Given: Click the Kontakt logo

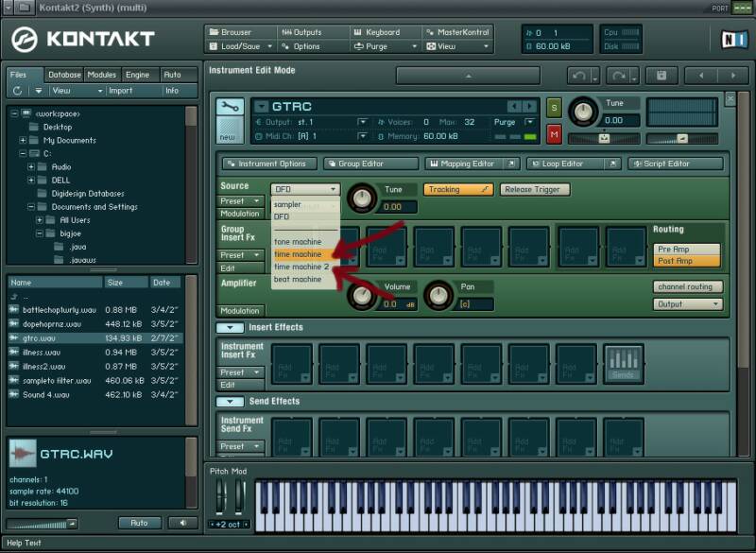Looking at the screenshot, I should click(x=83, y=39).
